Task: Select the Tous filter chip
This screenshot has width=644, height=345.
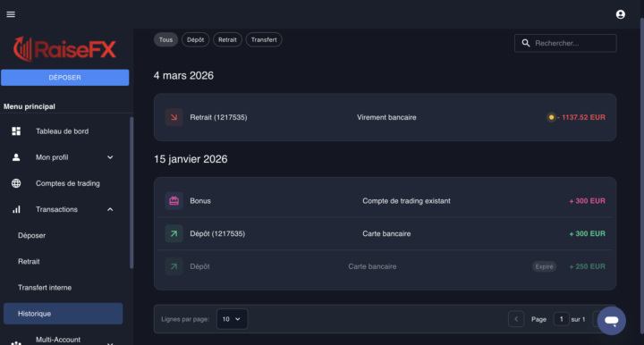Action: 166,40
